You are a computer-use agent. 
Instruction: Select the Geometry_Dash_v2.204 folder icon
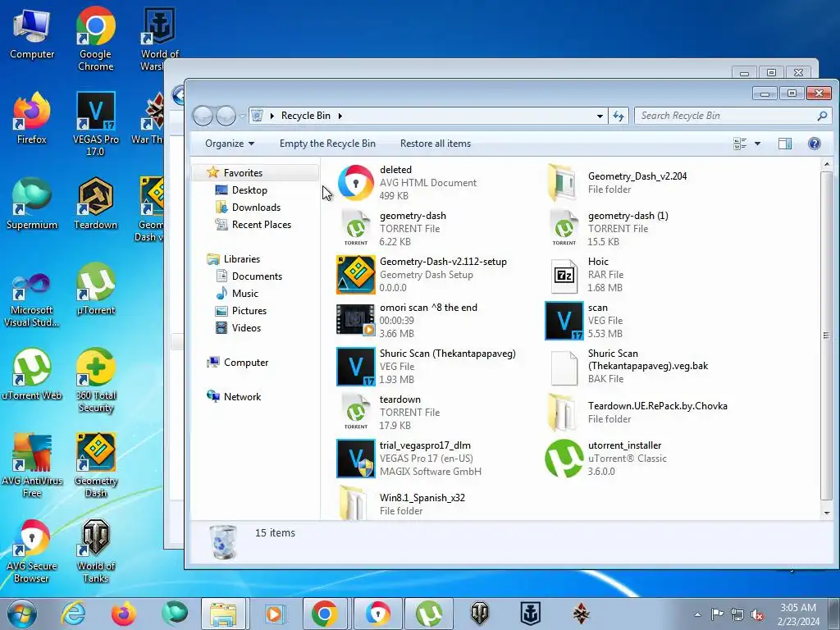pos(563,183)
